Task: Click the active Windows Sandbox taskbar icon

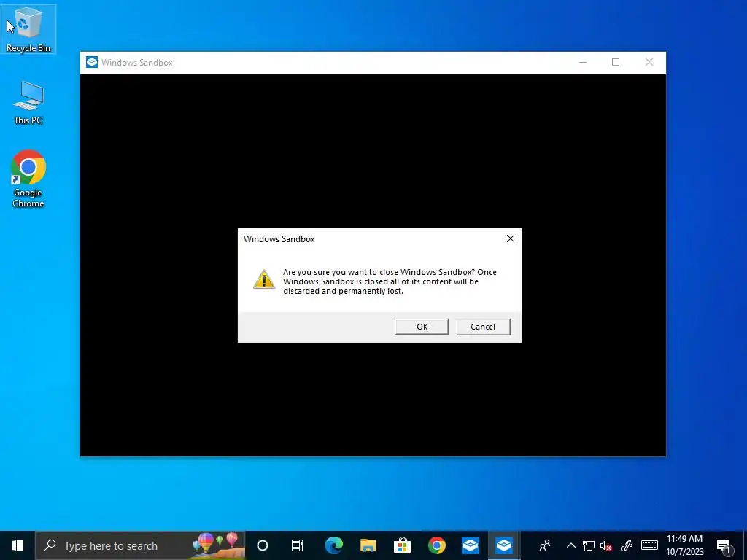Action: 504,545
